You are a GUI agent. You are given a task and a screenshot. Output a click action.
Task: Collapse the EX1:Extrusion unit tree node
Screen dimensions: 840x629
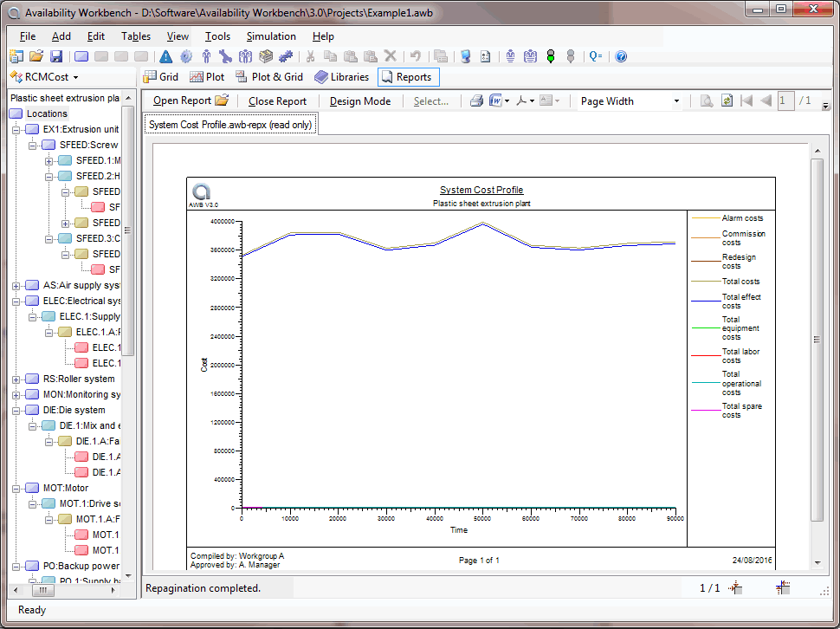[17, 129]
